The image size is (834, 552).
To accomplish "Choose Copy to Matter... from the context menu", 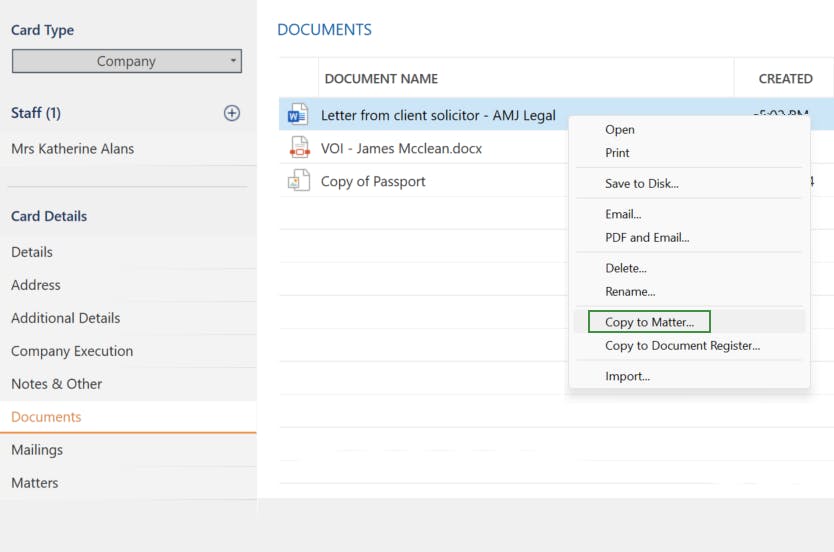I will click(x=649, y=322).
